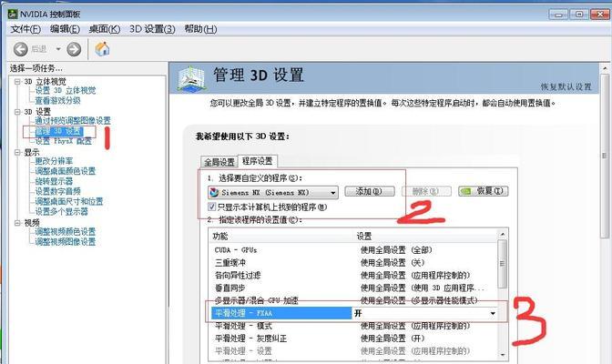612x364 pixels.
Task: Open the 3D 设置(3) menu
Action: coord(152,29)
